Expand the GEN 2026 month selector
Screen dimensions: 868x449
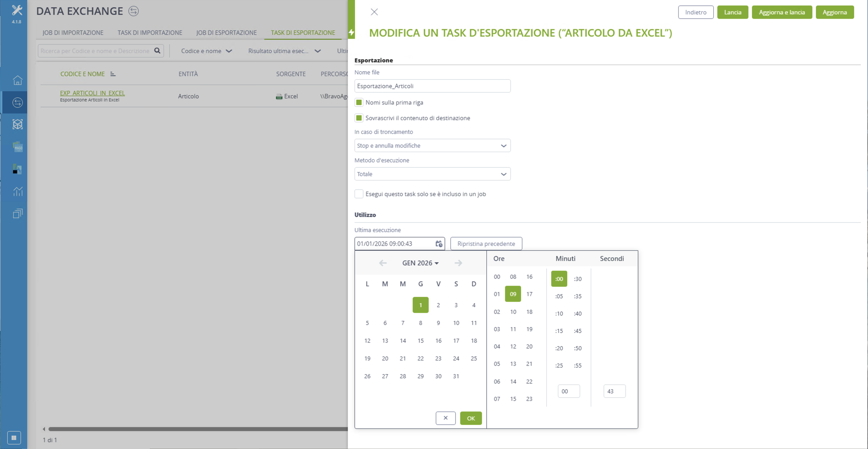[420, 263]
